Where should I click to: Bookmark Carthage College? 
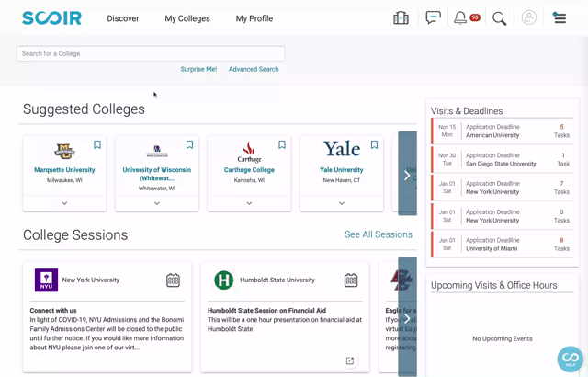pos(282,144)
